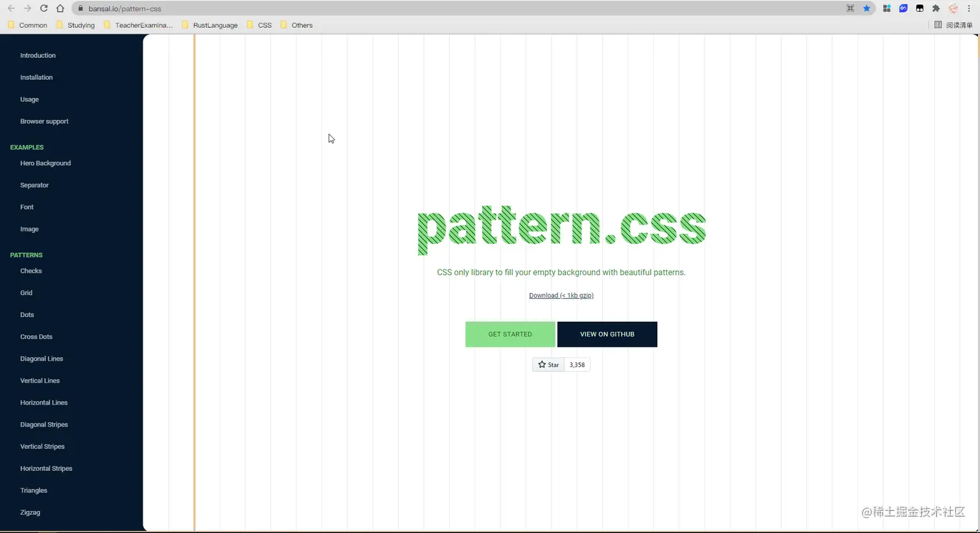Click the 'CSS only library' tagline text
This screenshot has width=980, height=533.
click(x=561, y=272)
